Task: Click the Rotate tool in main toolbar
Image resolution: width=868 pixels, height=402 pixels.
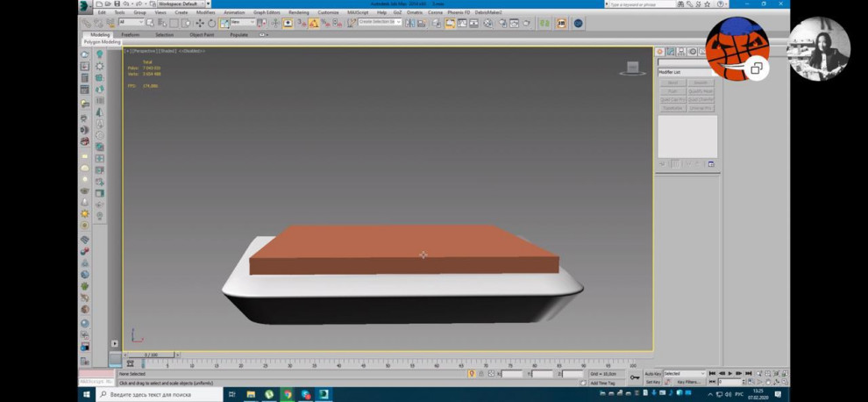Action: pos(211,23)
